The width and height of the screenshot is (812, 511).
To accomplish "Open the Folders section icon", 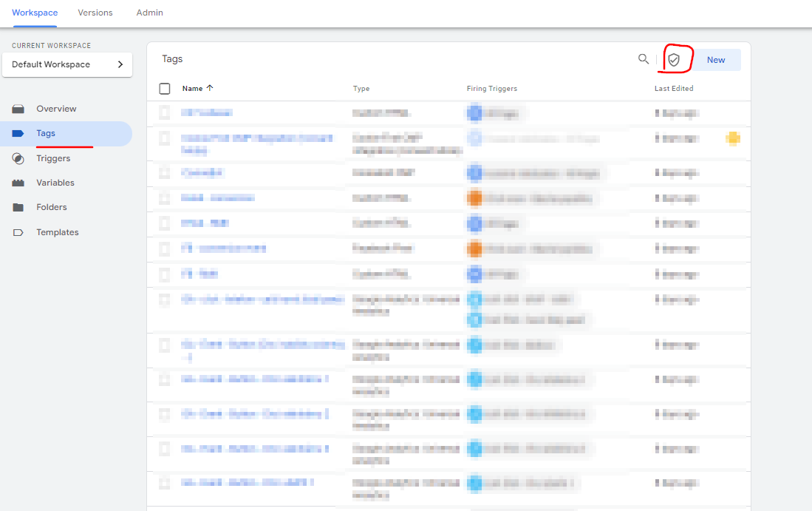I will [18, 208].
